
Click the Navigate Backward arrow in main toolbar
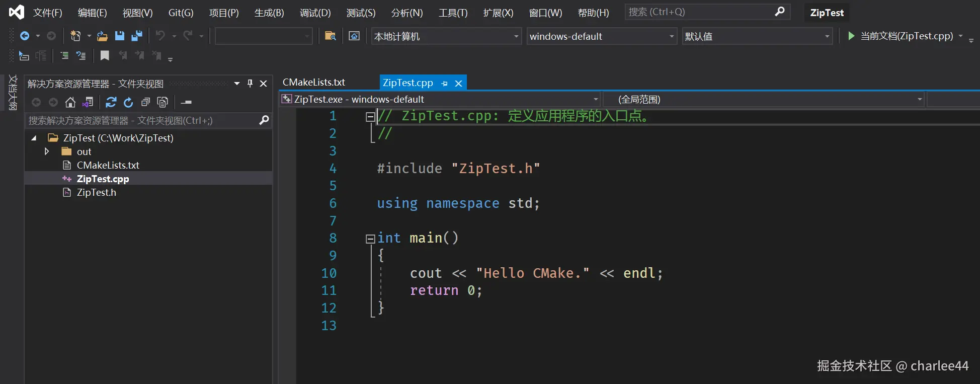tap(24, 36)
